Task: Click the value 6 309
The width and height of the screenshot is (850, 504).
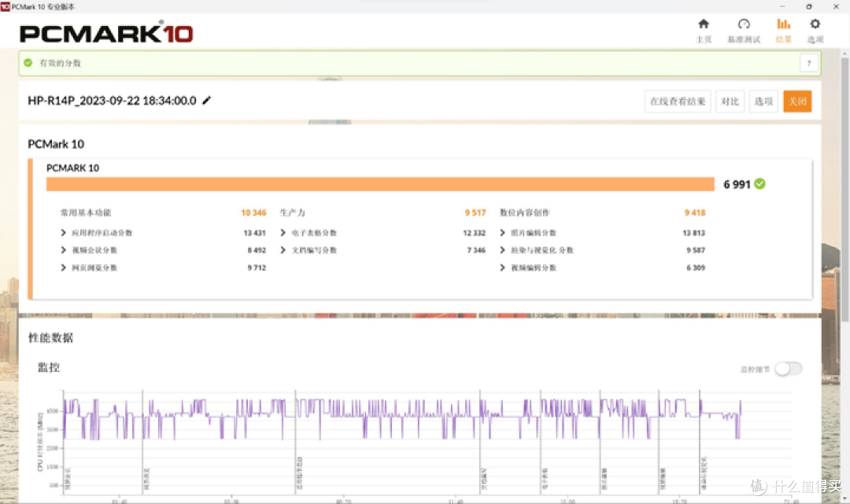Action: pos(696,267)
